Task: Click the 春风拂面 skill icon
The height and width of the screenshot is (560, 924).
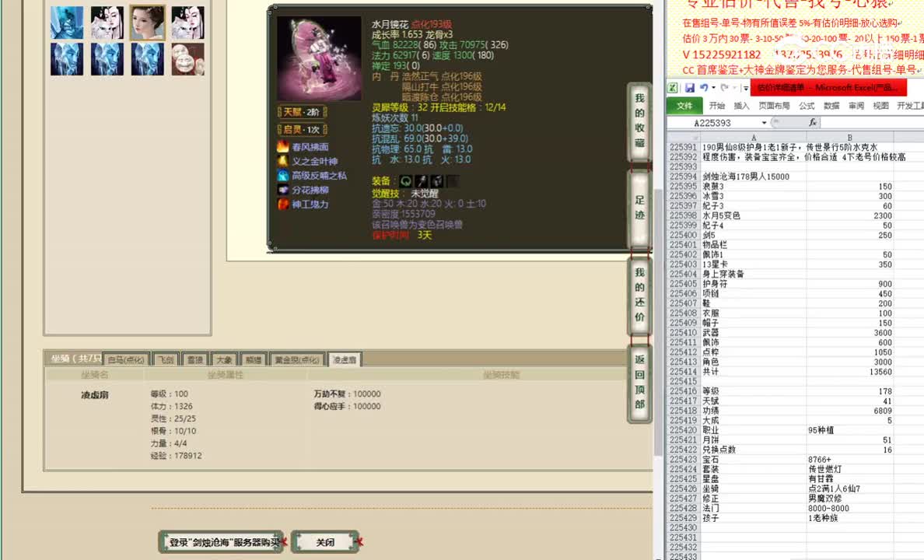Action: (283, 146)
